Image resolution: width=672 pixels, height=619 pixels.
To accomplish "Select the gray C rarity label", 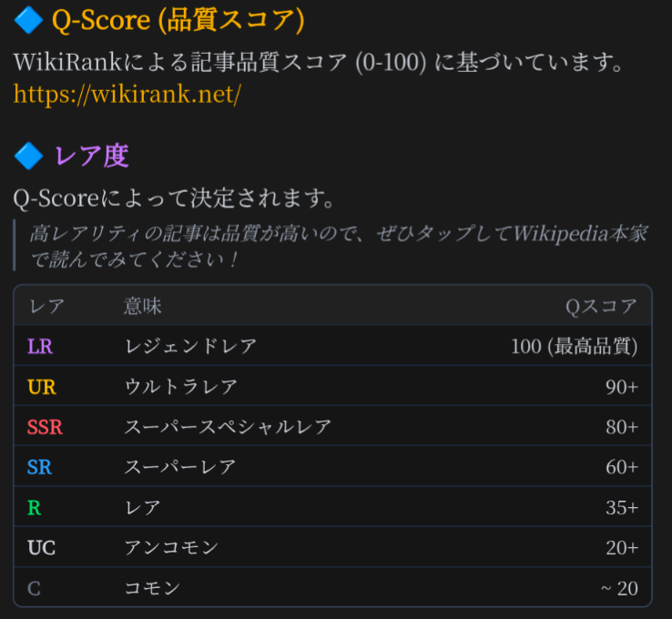I will click(35, 588).
